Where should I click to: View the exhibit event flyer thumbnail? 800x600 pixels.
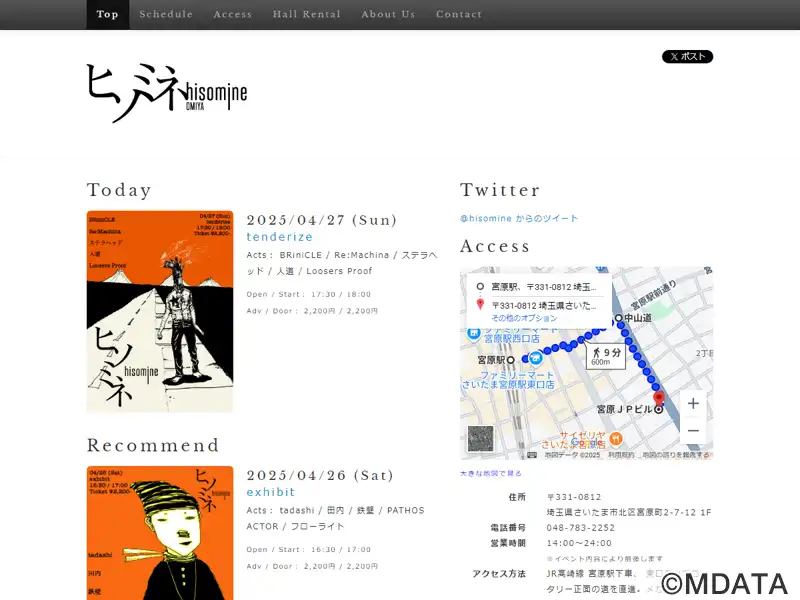[x=160, y=533]
